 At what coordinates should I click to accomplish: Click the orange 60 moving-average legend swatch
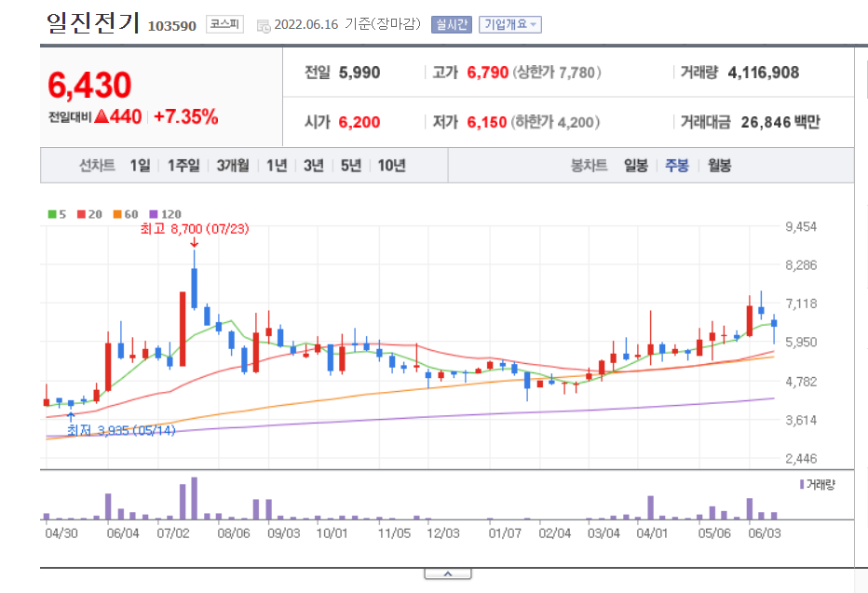click(x=117, y=214)
